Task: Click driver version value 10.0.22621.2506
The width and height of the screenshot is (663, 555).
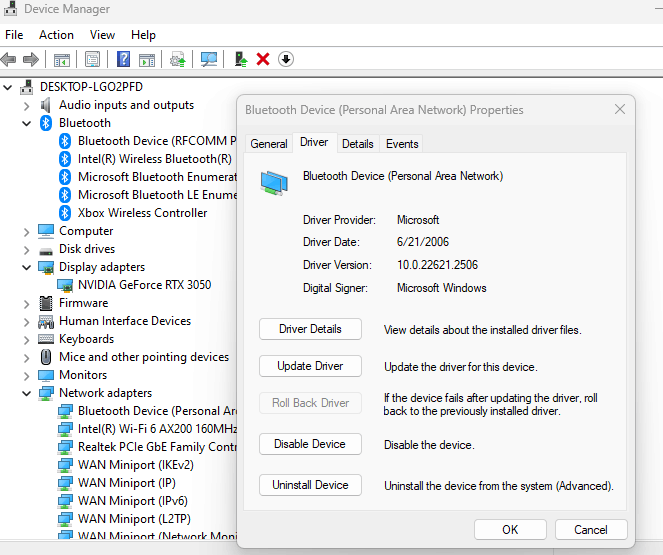Action: point(437,265)
